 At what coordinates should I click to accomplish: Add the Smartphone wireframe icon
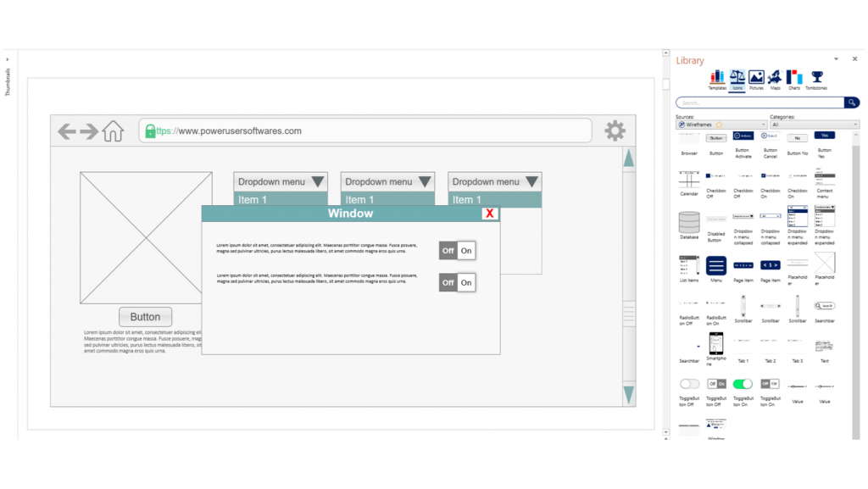[x=716, y=345]
